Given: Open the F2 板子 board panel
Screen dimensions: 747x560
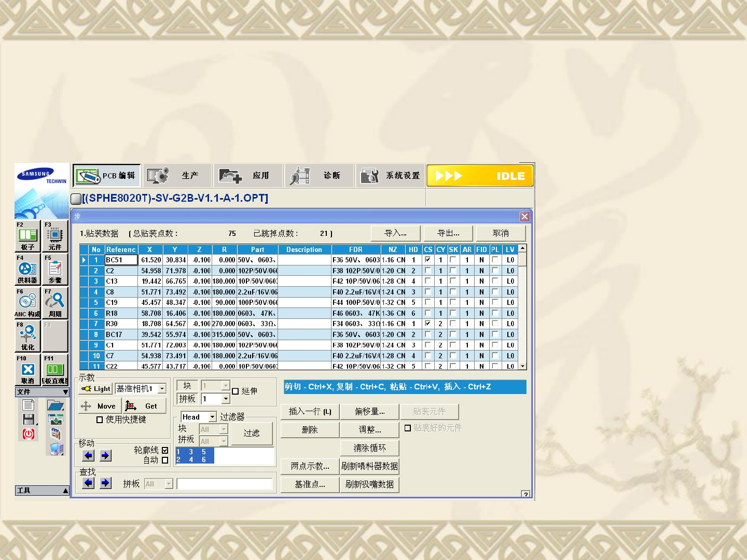Looking at the screenshot, I should [x=27, y=236].
